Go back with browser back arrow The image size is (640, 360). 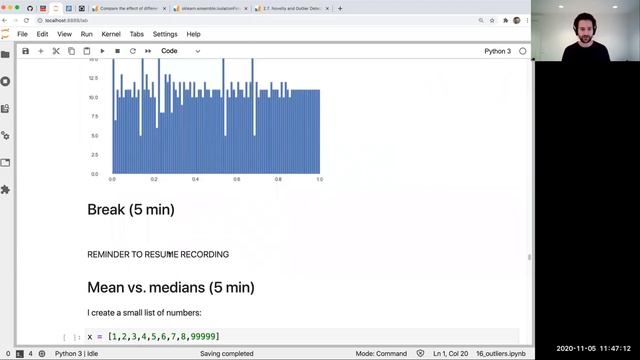(x=4, y=20)
